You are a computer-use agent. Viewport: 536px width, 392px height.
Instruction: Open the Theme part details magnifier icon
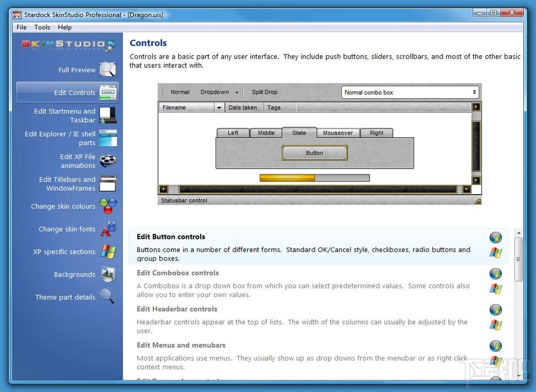point(108,296)
